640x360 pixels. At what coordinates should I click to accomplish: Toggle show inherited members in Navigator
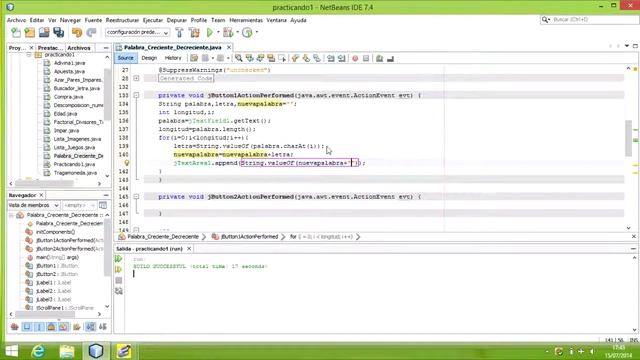coord(15,327)
